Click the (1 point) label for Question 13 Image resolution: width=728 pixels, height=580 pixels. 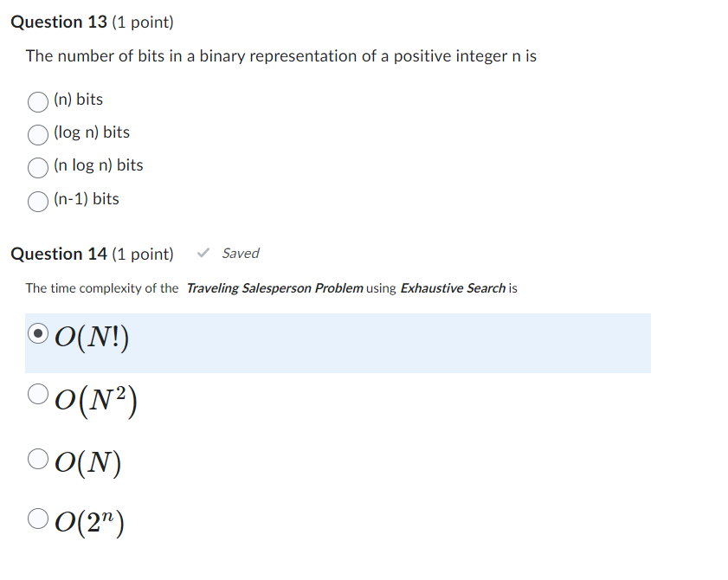(x=142, y=23)
